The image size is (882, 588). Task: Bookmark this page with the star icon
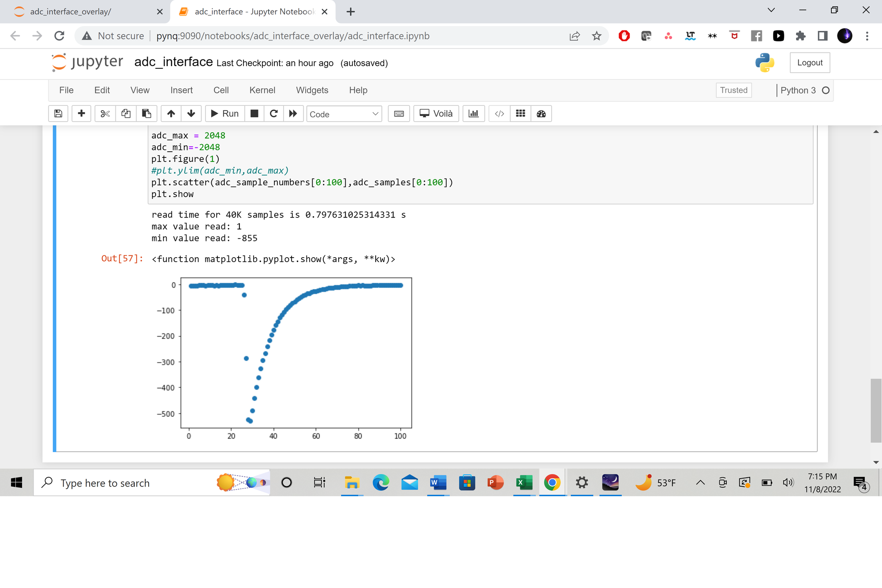(x=597, y=36)
